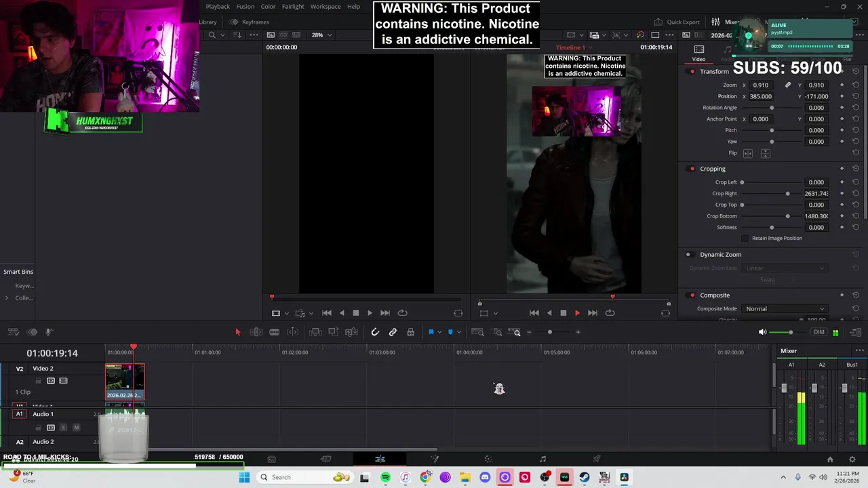The width and height of the screenshot is (868, 488).
Task: Open the Color menu
Action: click(x=269, y=6)
